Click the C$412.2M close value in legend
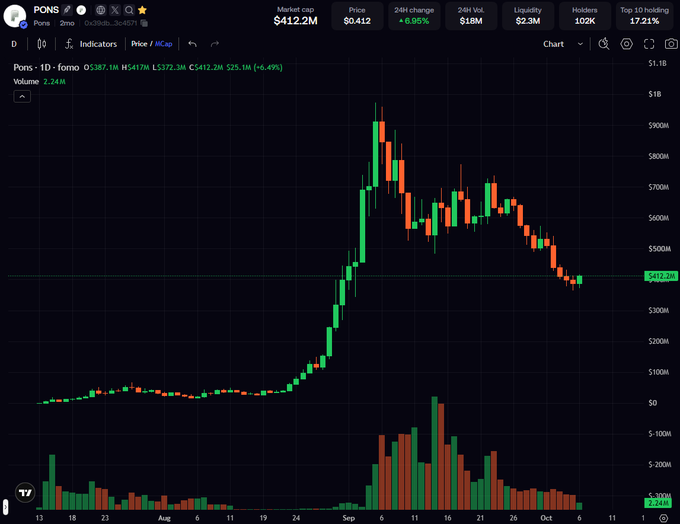This screenshot has width=680, height=524. pos(206,67)
